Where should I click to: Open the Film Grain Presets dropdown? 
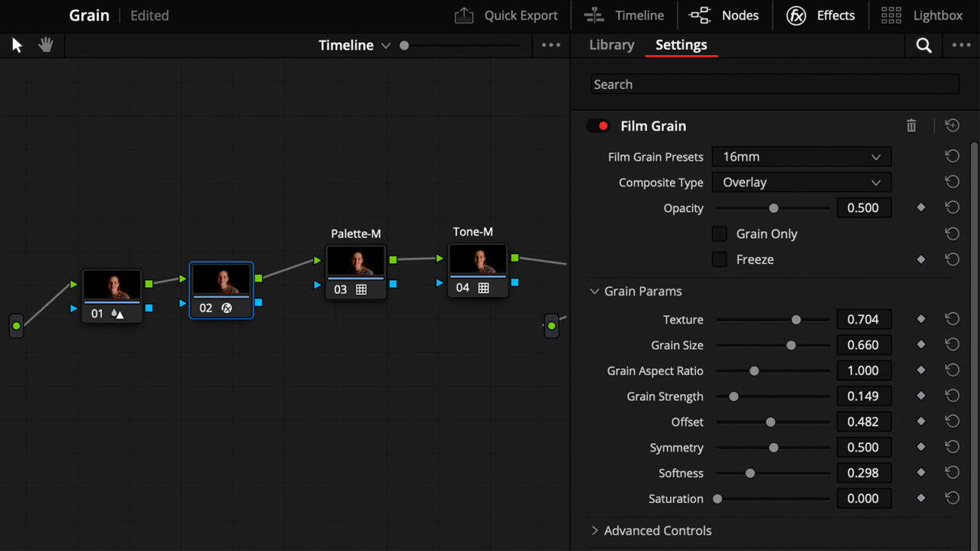801,156
